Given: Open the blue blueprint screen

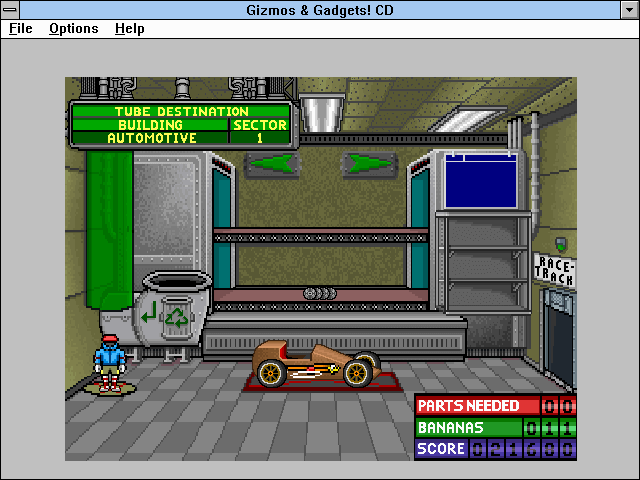Looking at the screenshot, I should 481,180.
